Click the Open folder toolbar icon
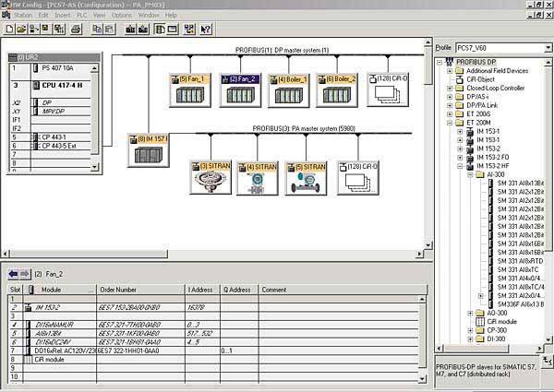The width and height of the screenshot is (554, 392). (x=18, y=30)
